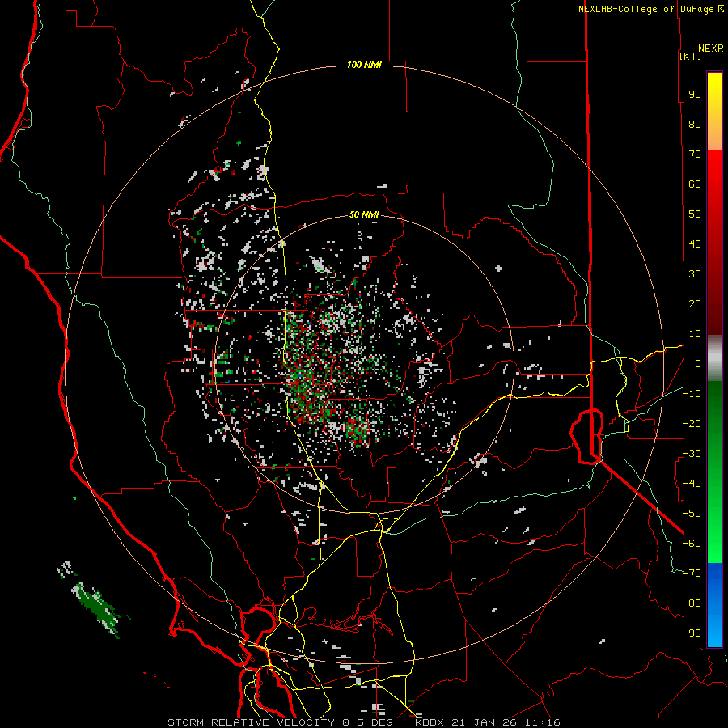Click the -70 value on the velocity scale
The width and height of the screenshot is (728, 728).
click(x=692, y=574)
